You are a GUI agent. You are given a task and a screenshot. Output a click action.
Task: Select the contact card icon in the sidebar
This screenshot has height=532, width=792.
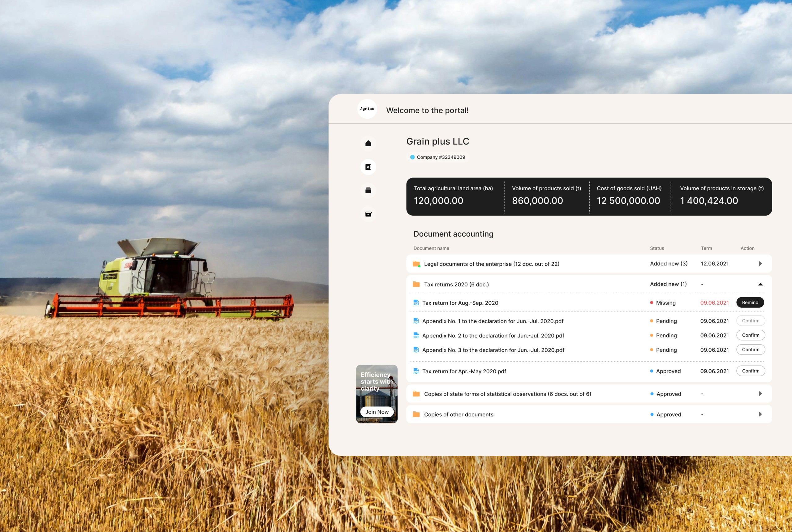coord(368,167)
